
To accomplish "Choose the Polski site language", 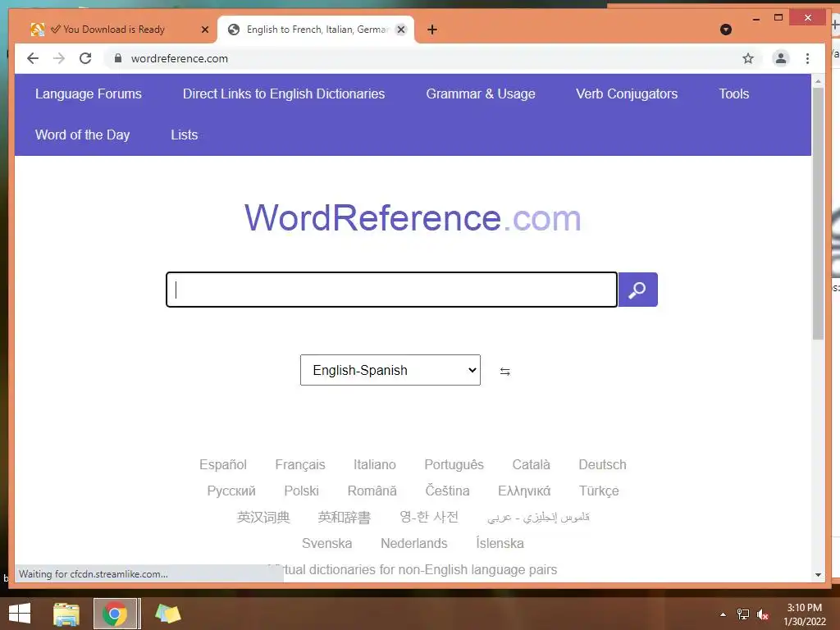I will [x=302, y=491].
